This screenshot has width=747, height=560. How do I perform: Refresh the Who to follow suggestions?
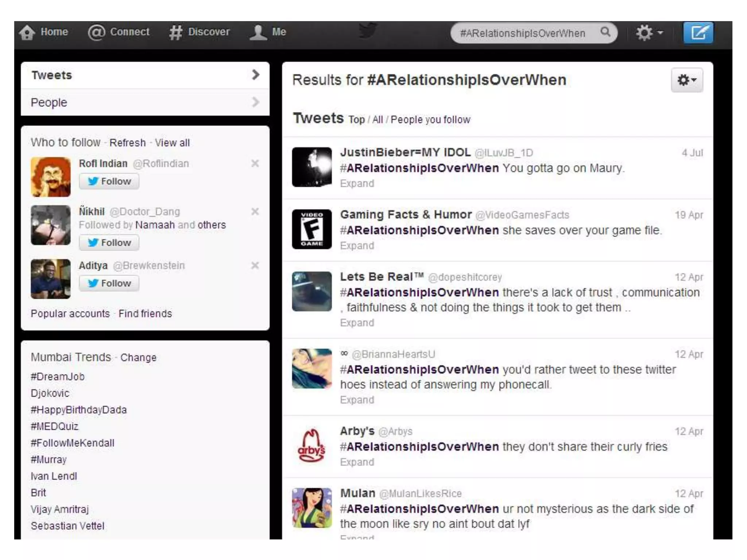coord(127,143)
